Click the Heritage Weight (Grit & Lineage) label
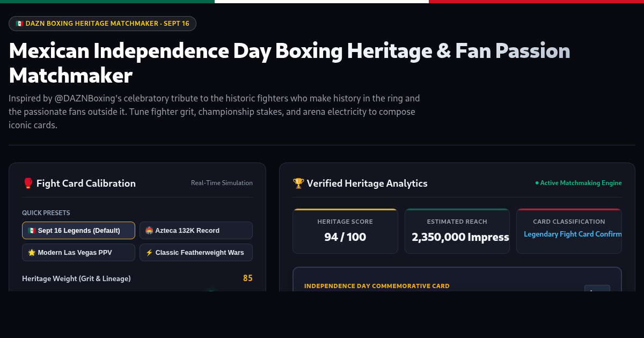The height and width of the screenshot is (338, 644). pos(76,278)
